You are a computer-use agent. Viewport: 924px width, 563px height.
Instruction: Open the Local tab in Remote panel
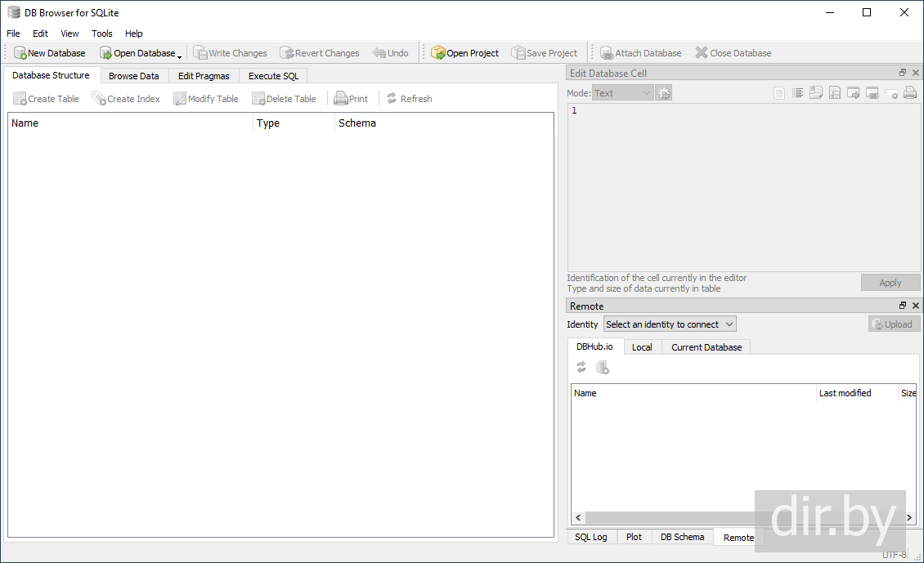pyautogui.click(x=642, y=347)
